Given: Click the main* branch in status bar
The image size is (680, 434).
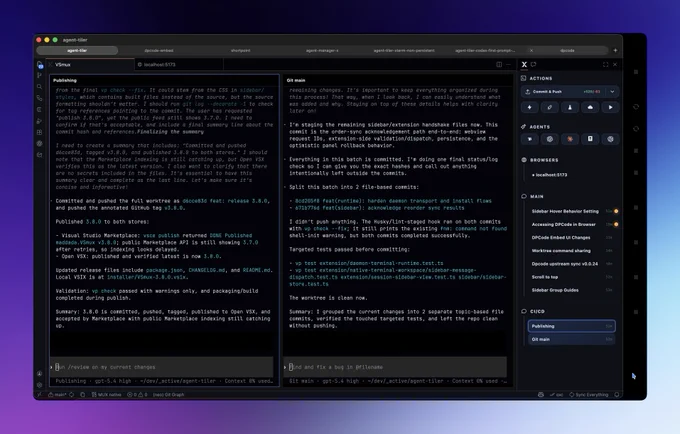Looking at the screenshot, I should (58, 395).
